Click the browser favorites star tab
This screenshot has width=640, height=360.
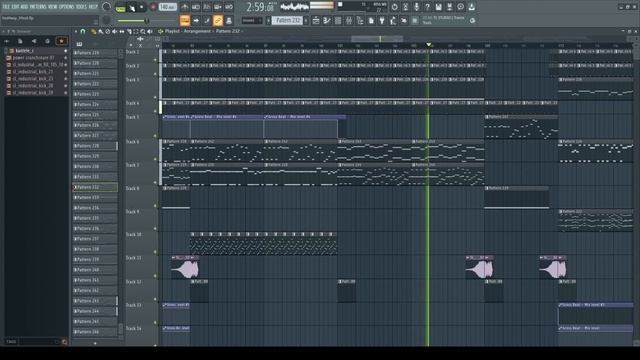point(61,41)
